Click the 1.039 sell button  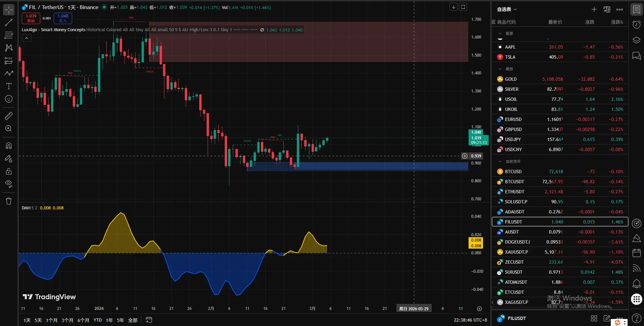click(31, 18)
